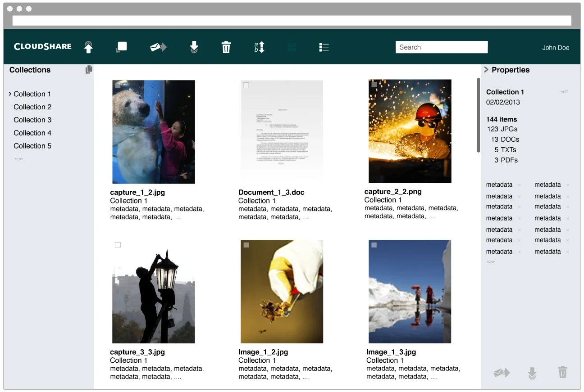Tick the checkbox on Image_1_3.jpg
This screenshot has height=392, width=584.
pyautogui.click(x=374, y=245)
